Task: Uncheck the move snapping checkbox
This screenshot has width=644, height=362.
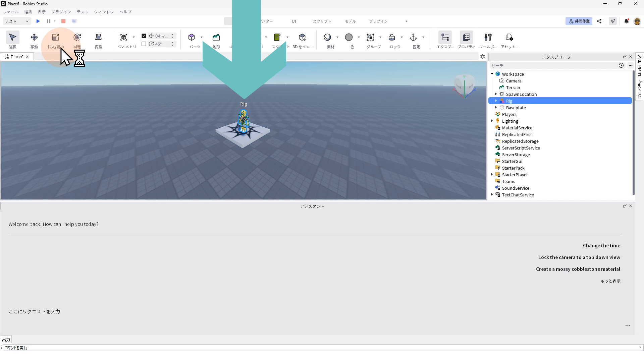Action: [x=144, y=36]
